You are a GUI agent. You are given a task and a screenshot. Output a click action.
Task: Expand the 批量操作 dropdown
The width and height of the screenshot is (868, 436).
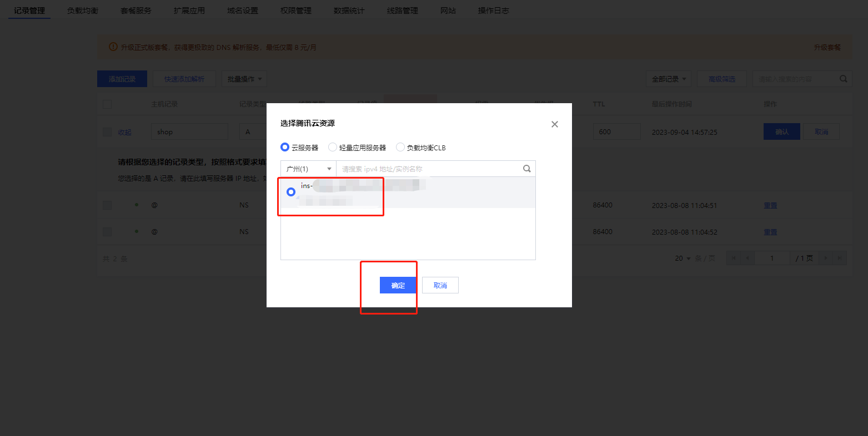(244, 79)
